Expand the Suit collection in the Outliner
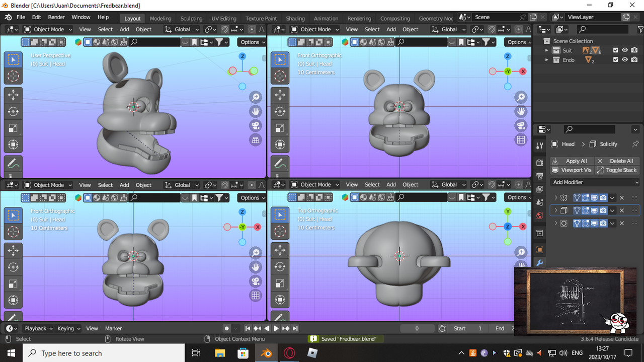This screenshot has height=362, width=644. pyautogui.click(x=547, y=50)
